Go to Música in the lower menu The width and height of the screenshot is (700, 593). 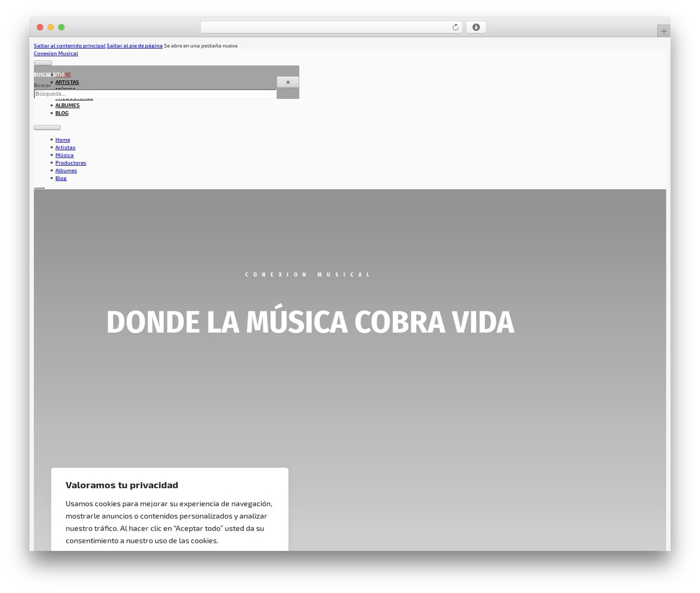tap(65, 155)
